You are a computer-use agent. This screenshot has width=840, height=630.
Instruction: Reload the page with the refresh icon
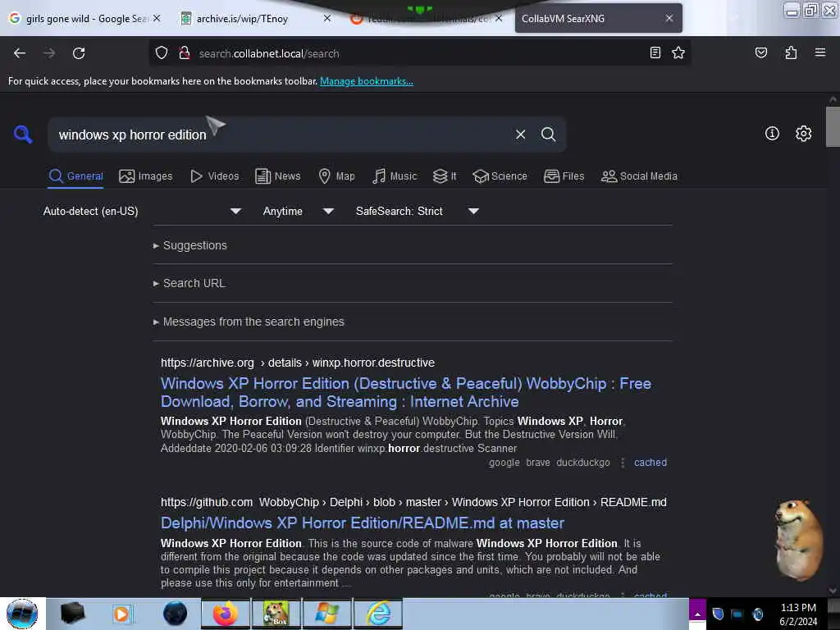79,53
